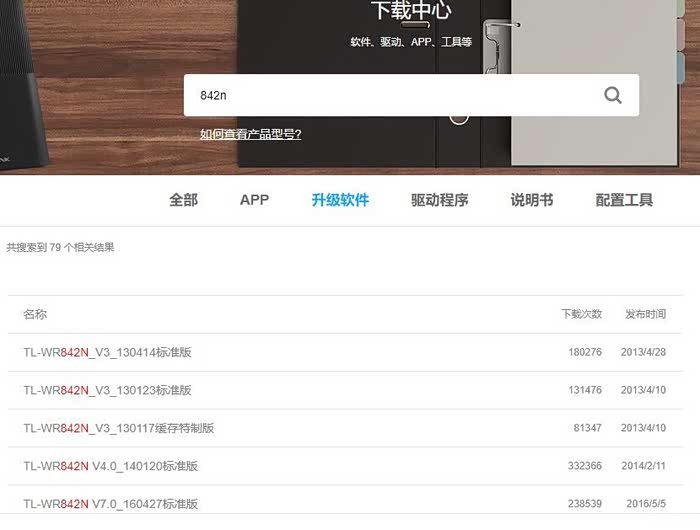Click the 下载中心 page heading
The width and height of the screenshot is (700, 530).
pyautogui.click(x=411, y=12)
